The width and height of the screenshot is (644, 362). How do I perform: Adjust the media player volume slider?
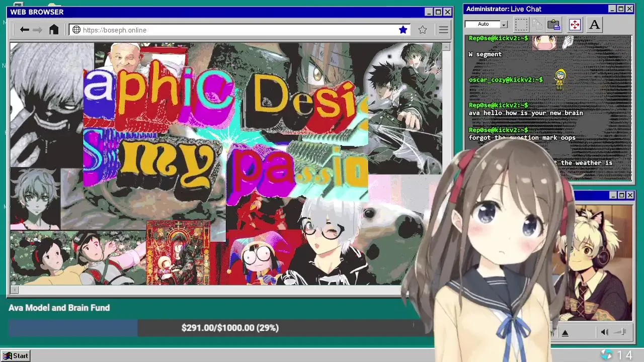click(x=620, y=332)
